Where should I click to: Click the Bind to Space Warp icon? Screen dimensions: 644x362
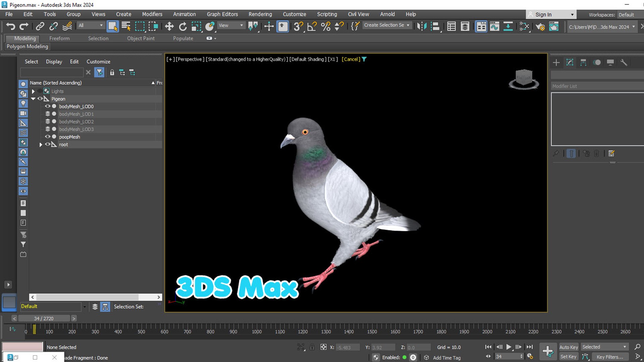67,26
